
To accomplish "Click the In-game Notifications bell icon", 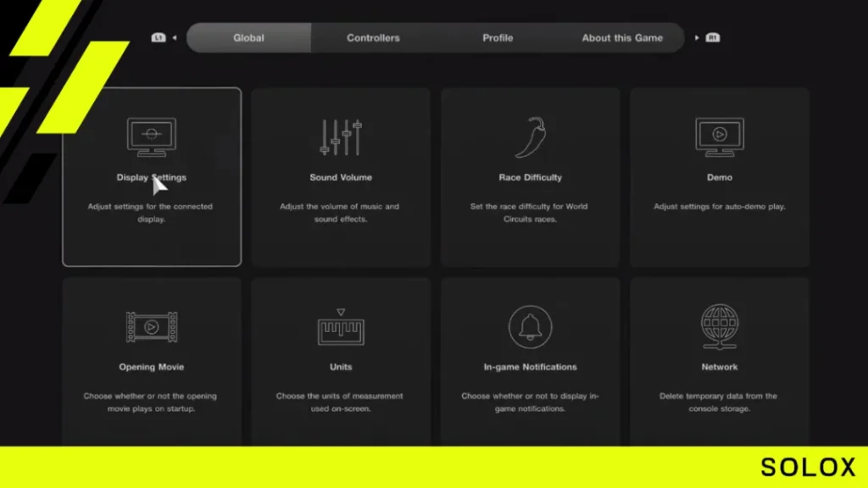I will click(531, 327).
